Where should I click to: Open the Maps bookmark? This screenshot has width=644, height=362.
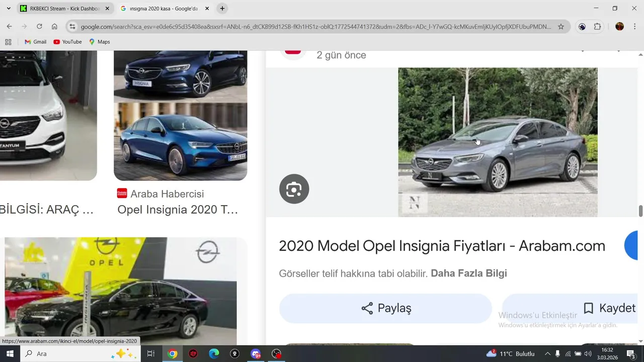(99, 42)
